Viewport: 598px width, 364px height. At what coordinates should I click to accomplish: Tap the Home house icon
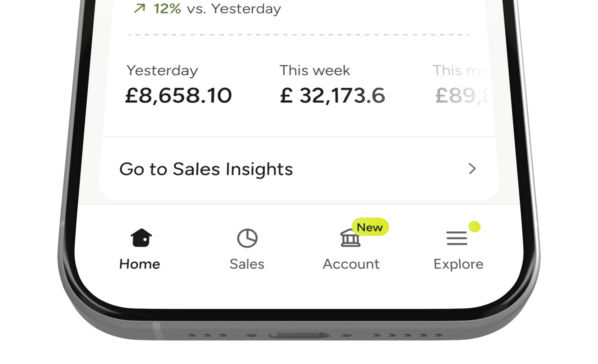141,238
